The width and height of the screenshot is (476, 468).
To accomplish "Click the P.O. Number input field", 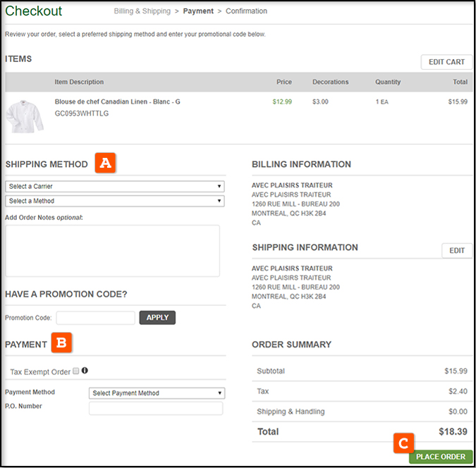I will [155, 408].
